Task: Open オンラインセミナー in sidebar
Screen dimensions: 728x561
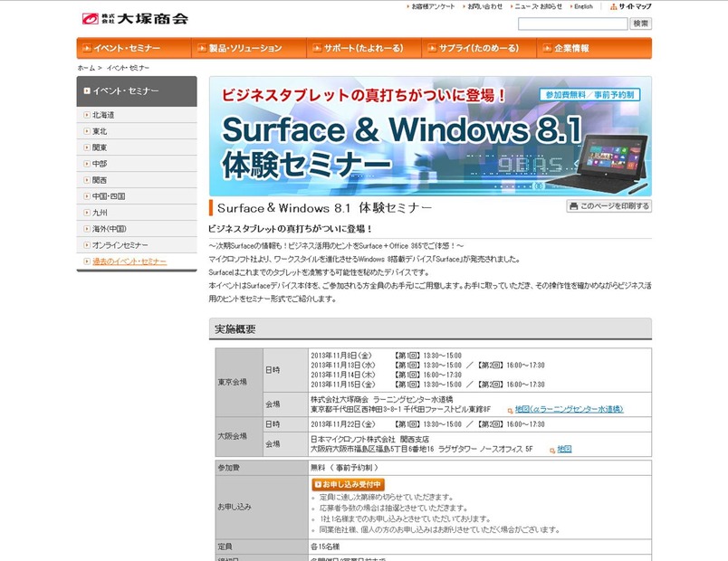Action: tap(137, 245)
